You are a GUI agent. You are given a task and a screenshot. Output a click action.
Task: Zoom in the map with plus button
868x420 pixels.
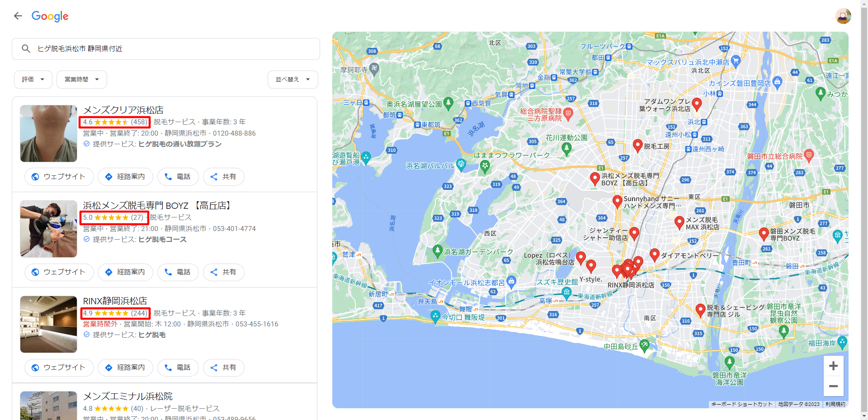(x=833, y=366)
